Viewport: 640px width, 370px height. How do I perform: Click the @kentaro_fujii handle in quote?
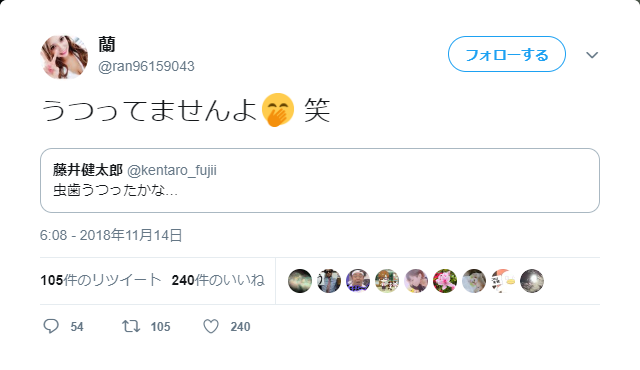coord(172,170)
